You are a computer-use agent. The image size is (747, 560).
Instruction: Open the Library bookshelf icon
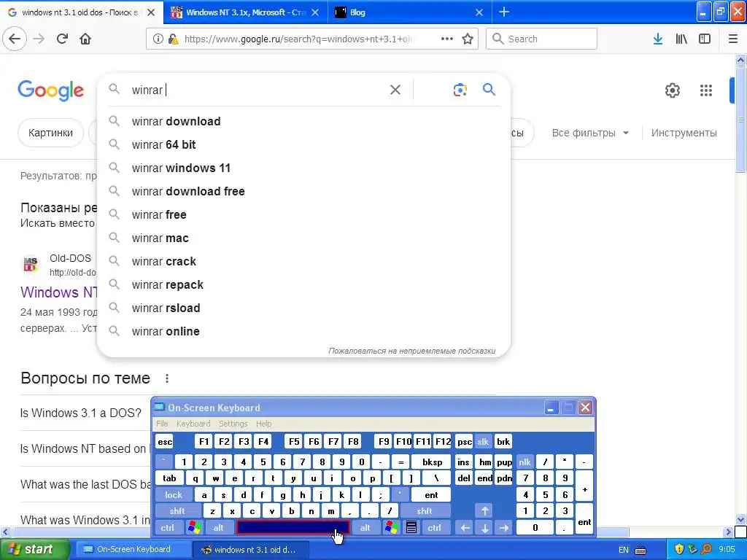pos(681,39)
